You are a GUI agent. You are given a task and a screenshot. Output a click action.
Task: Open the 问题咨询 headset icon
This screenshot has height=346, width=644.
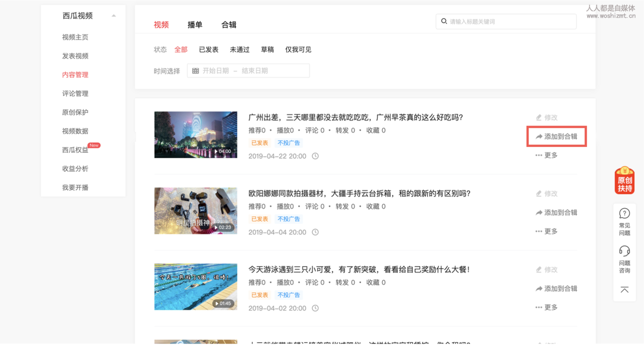click(x=625, y=251)
